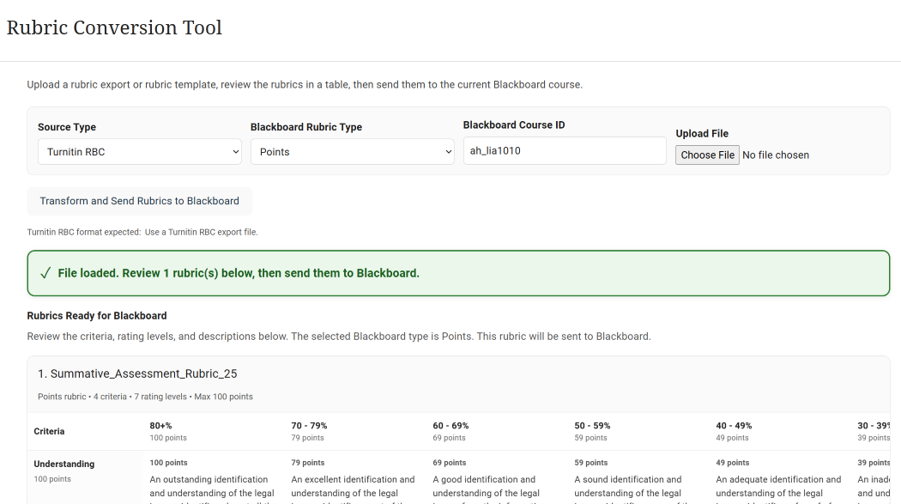
Task: Click the 70 - 79% column header
Action: pos(309,426)
